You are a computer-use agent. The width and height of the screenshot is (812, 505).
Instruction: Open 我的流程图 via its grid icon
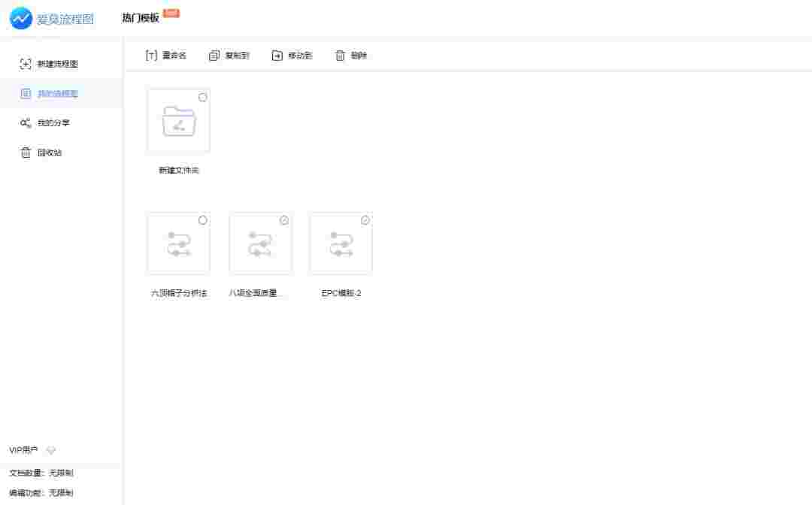click(x=25, y=93)
